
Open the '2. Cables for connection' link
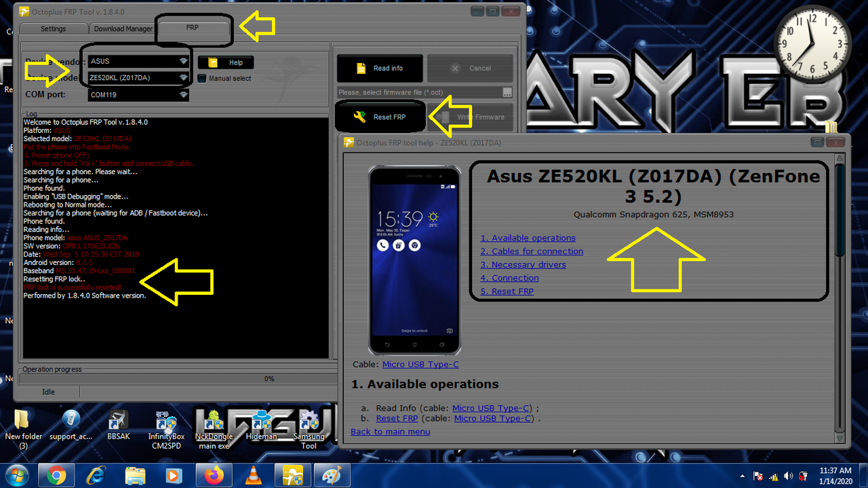[x=532, y=251]
